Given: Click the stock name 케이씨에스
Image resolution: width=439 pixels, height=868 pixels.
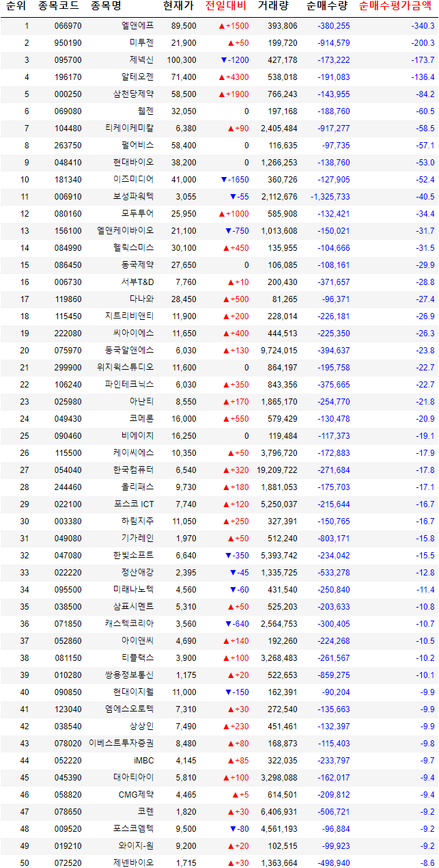Looking at the screenshot, I should 133,453.
